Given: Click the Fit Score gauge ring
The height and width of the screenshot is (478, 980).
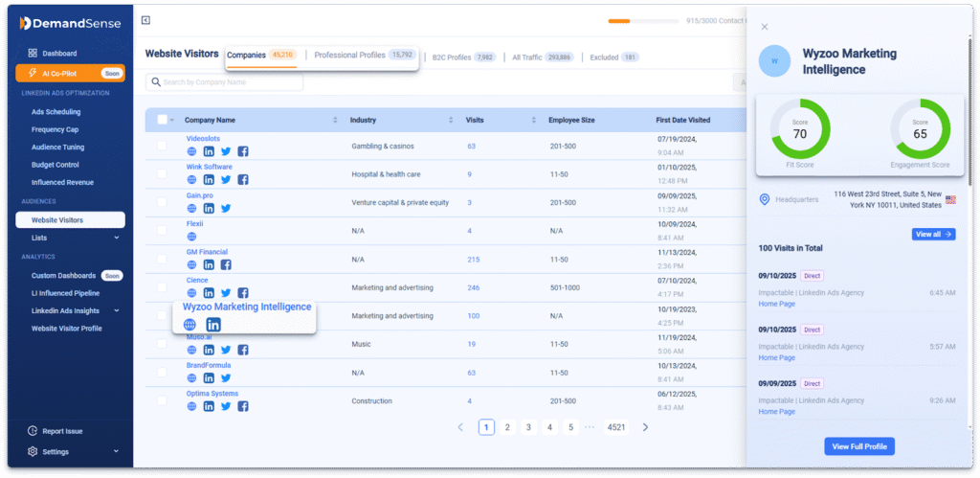Looking at the screenshot, I should point(800,129).
